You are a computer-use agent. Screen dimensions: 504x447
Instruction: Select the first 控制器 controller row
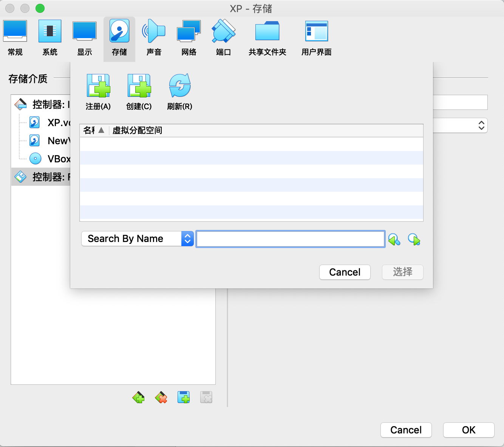pyautogui.click(x=41, y=104)
